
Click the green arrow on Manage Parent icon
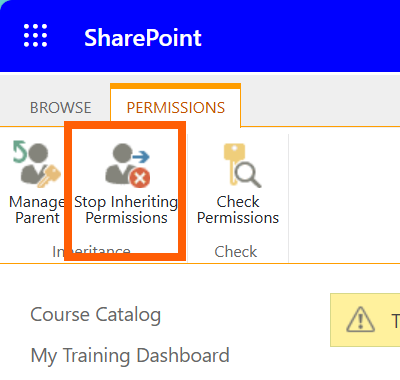pyautogui.click(x=20, y=151)
